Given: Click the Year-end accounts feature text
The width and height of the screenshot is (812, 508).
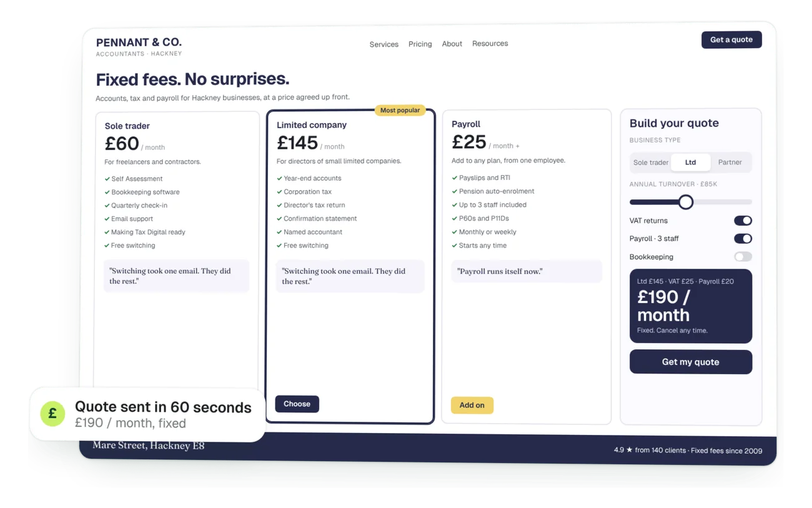Looking at the screenshot, I should (x=312, y=178).
